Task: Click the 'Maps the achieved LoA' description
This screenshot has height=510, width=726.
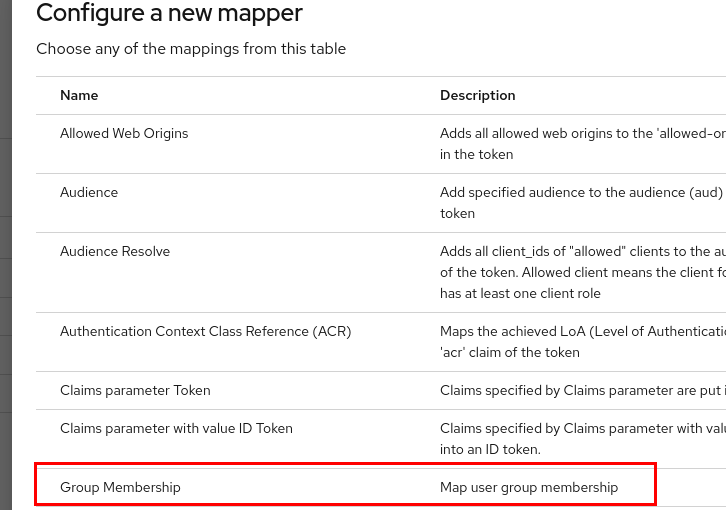Action: coord(582,331)
